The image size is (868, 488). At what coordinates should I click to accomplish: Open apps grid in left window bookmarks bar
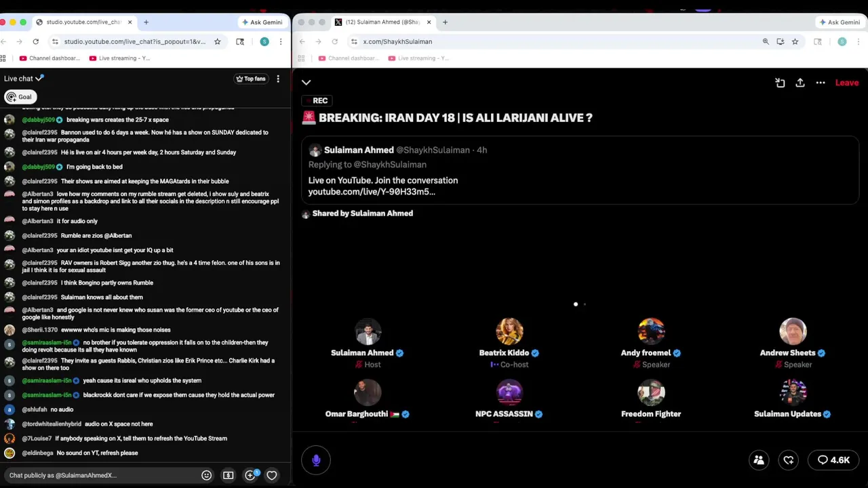click(3, 58)
